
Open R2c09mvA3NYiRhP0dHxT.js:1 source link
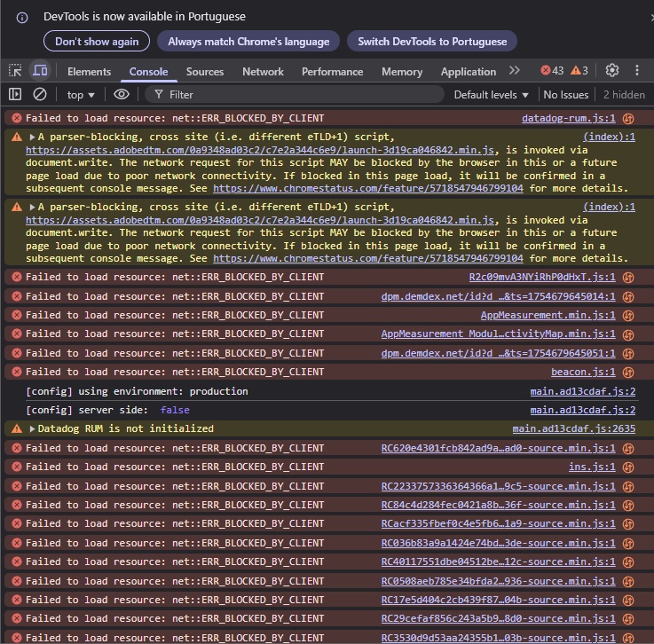[542, 277]
